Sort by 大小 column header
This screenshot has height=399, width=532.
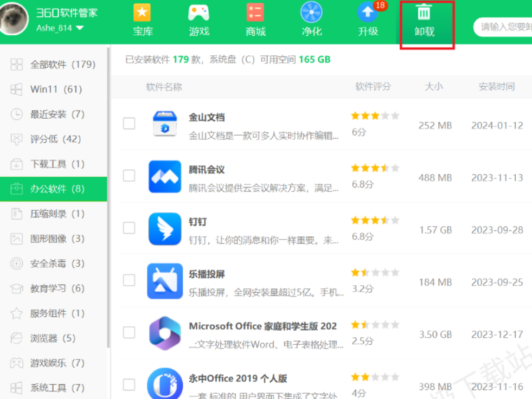(x=434, y=87)
